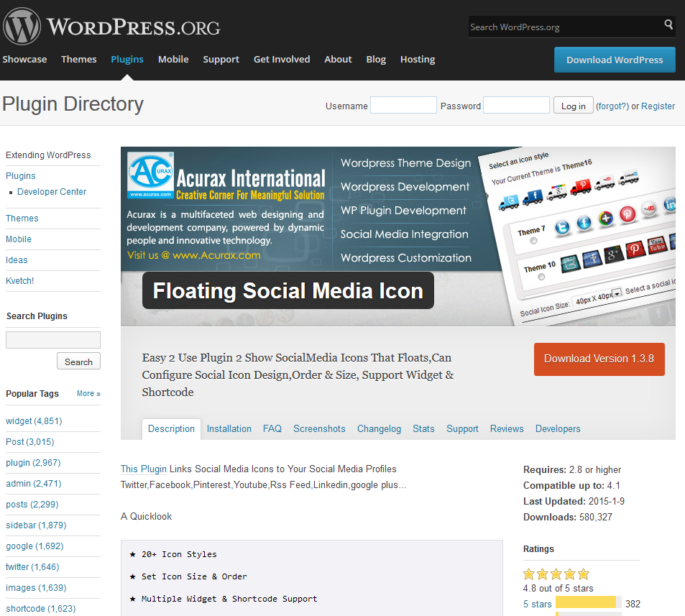The width and height of the screenshot is (685, 616).
Task: Open the About navigation item
Action: pyautogui.click(x=338, y=60)
